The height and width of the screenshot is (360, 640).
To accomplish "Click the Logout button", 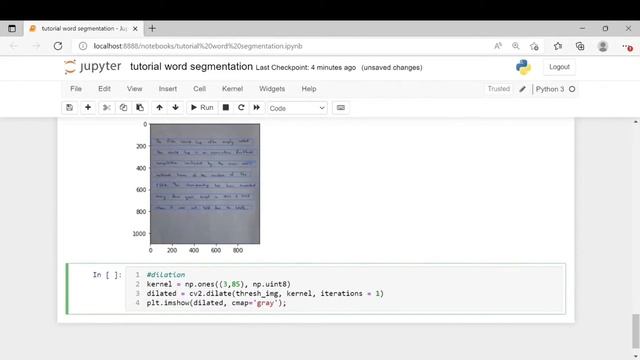I will 559,67.
